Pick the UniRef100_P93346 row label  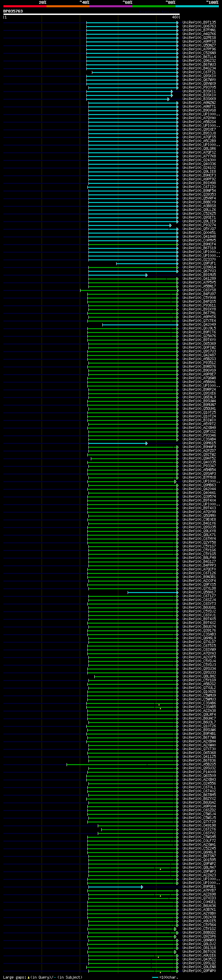[199, 435]
